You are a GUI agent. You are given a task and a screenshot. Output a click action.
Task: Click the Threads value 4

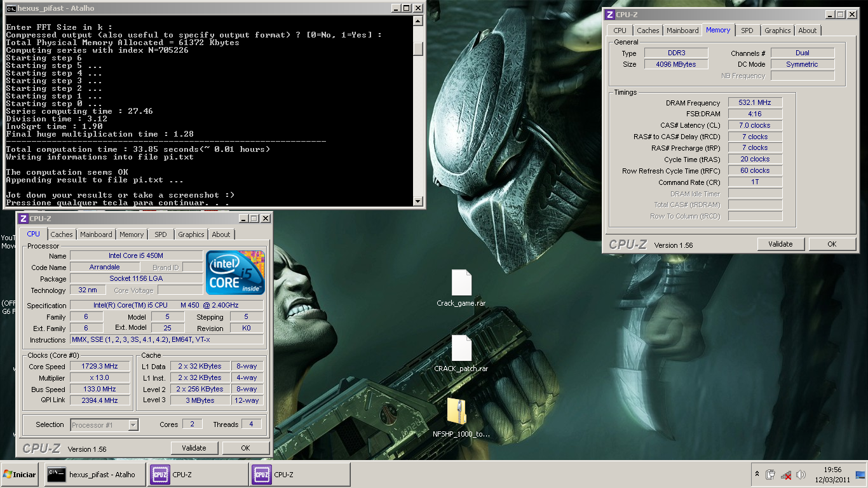pyautogui.click(x=251, y=424)
